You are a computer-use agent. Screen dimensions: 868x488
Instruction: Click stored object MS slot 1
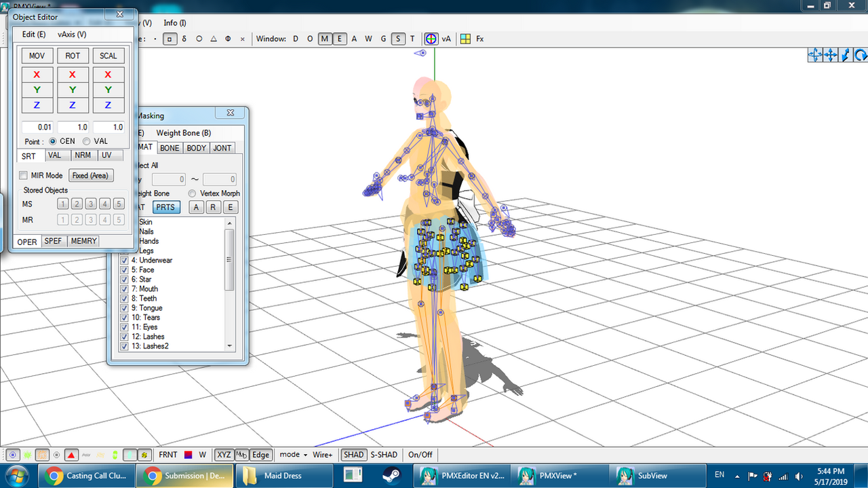point(62,204)
